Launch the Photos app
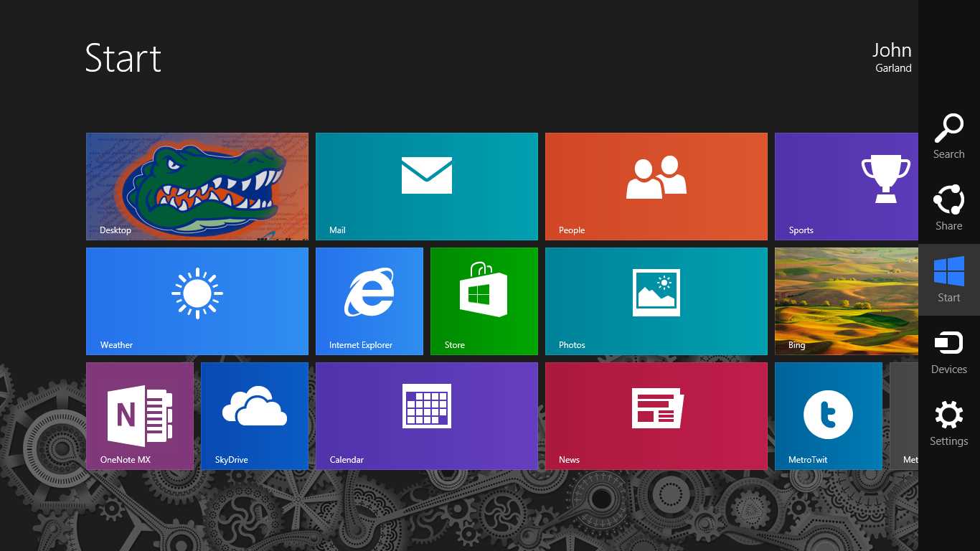Image resolution: width=980 pixels, height=551 pixels. pos(656,301)
